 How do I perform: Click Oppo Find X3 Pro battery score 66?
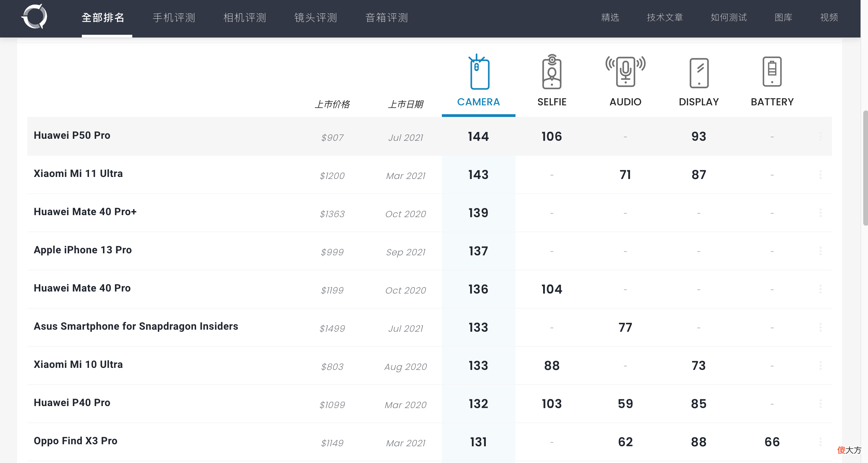[x=772, y=442]
